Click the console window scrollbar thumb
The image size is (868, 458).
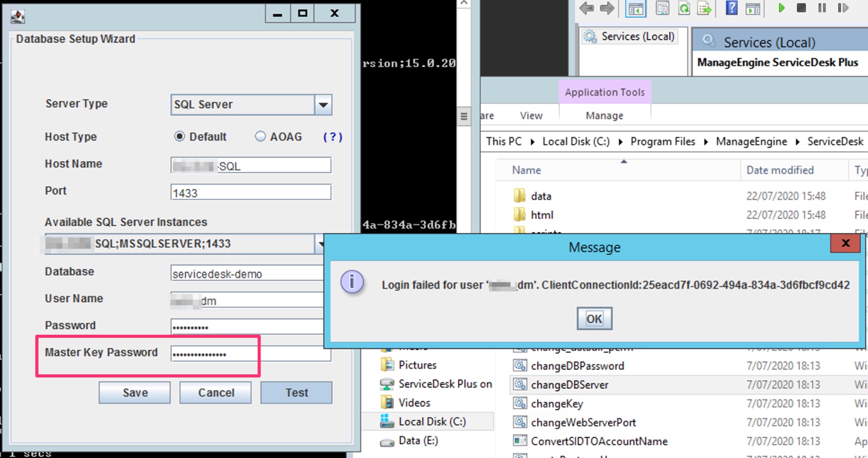(464, 117)
